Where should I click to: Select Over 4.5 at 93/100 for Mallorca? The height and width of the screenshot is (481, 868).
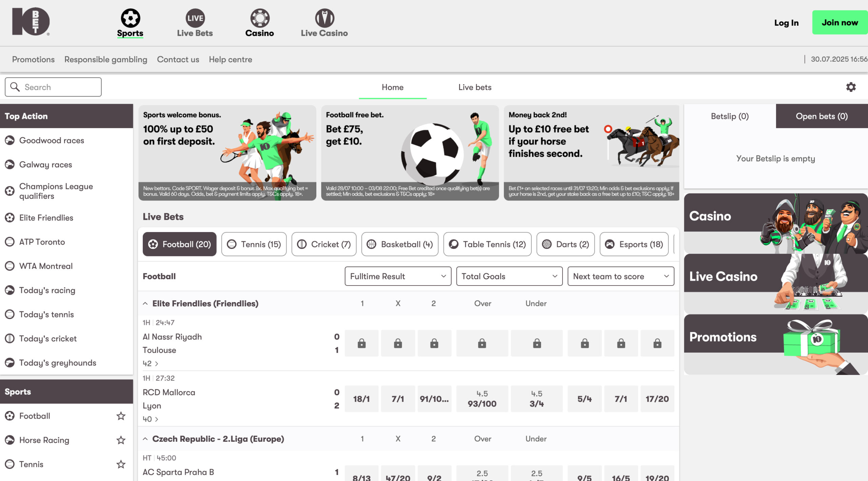(x=482, y=399)
